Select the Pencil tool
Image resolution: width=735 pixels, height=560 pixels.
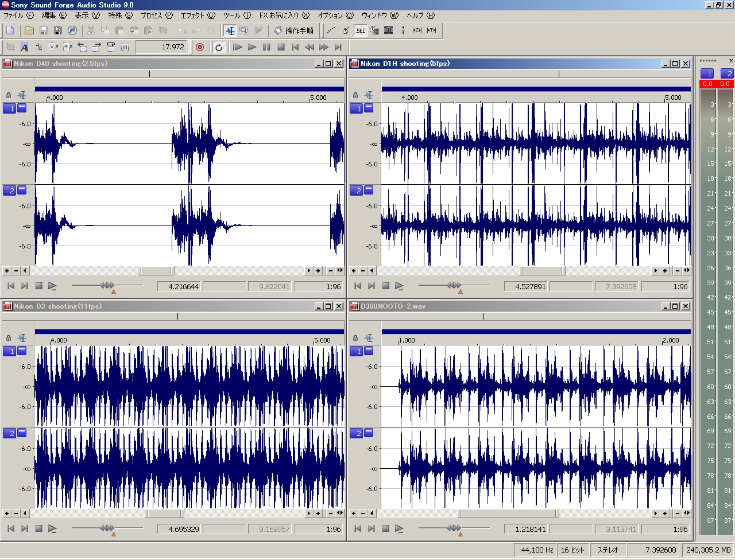[x=258, y=30]
